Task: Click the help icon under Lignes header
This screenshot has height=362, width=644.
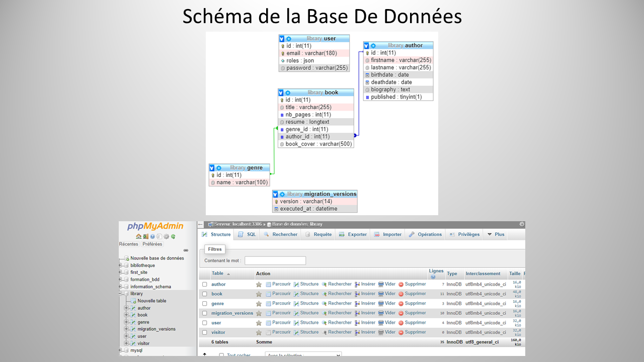Action: coord(433,277)
